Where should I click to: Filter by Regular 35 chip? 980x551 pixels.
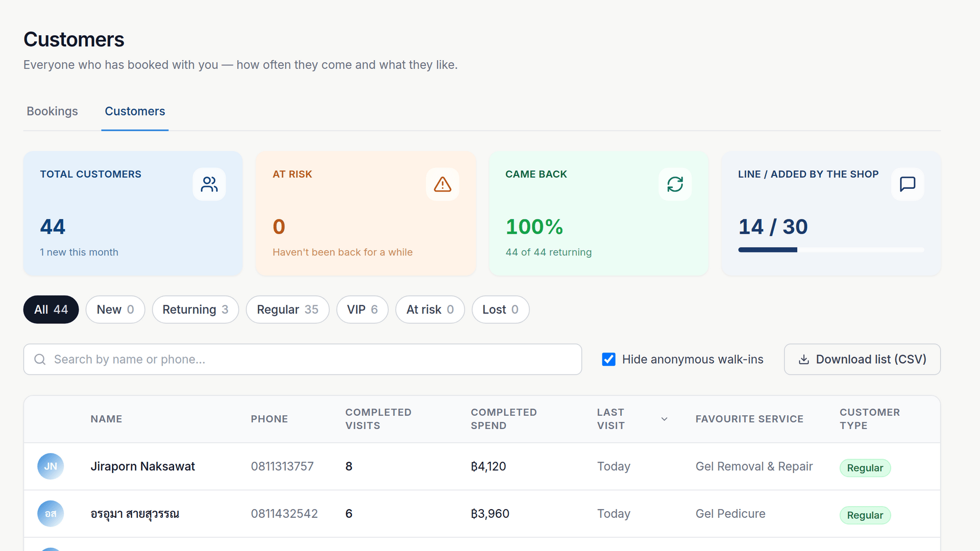(x=287, y=310)
